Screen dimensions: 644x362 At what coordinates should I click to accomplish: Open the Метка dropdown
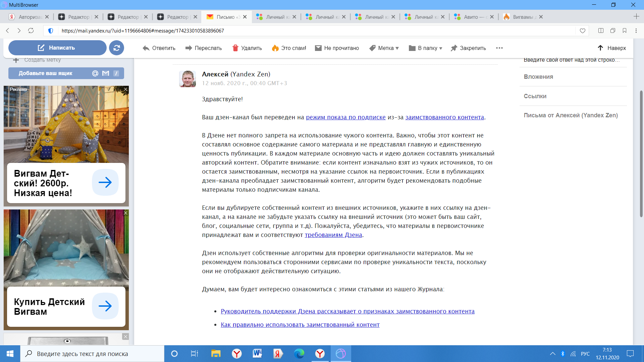point(384,48)
